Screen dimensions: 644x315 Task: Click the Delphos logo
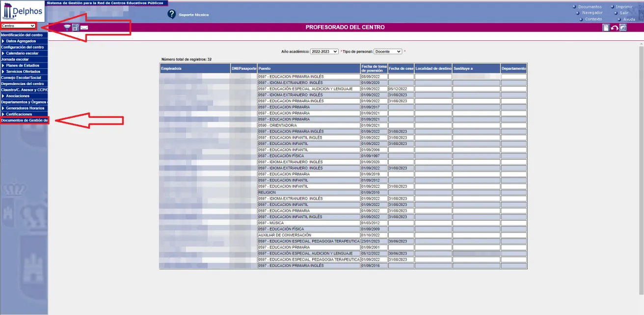point(22,11)
